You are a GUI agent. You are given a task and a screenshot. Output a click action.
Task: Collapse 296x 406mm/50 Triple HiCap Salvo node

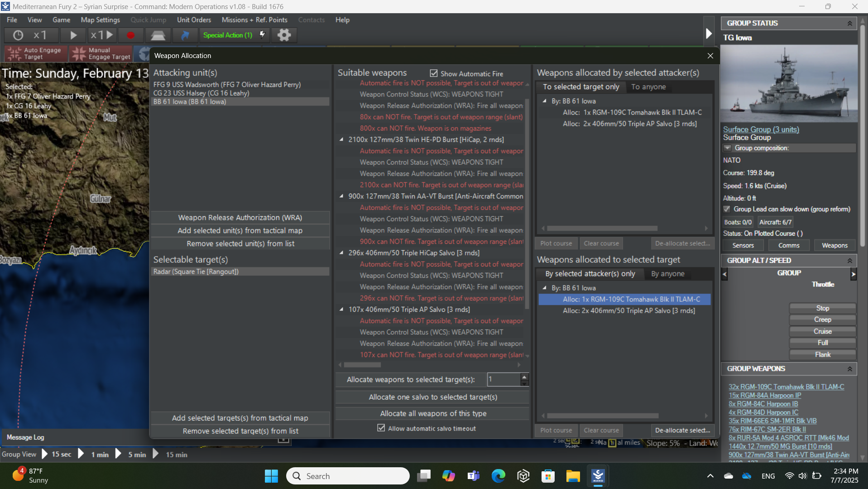(341, 253)
